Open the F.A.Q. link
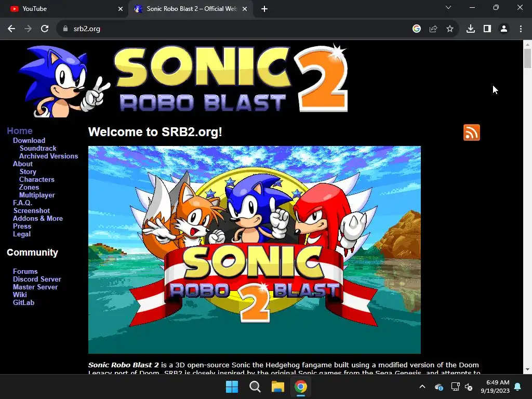Screen dimensions: 532x399 (22, 203)
